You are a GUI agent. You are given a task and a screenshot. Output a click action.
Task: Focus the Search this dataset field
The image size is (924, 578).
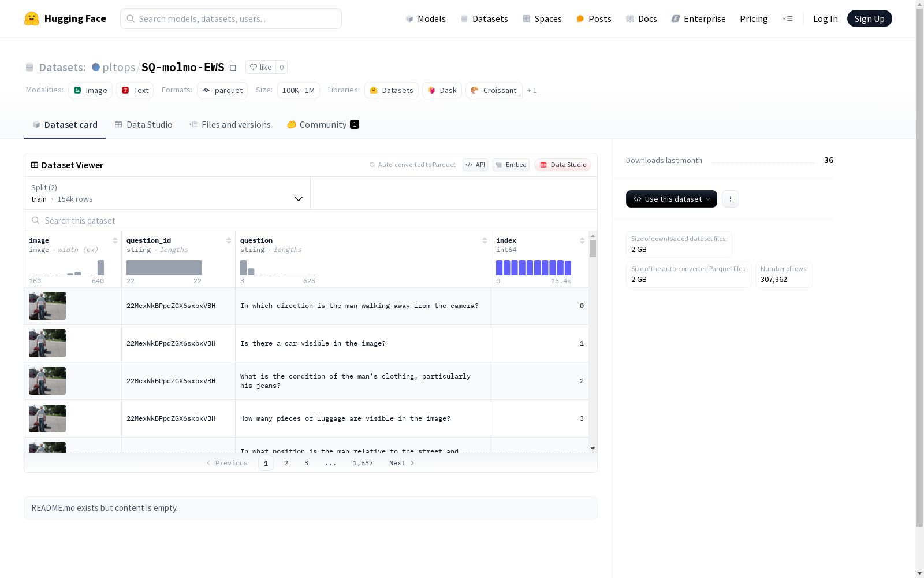tap(311, 220)
